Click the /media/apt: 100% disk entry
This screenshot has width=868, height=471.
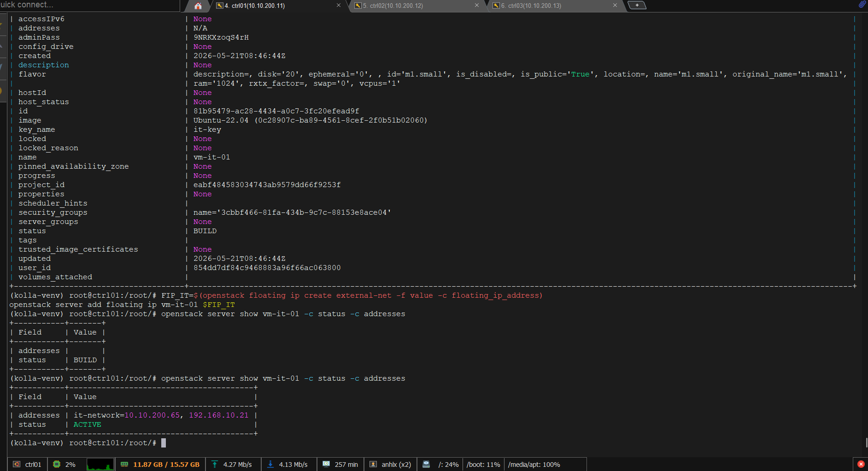coord(534,465)
